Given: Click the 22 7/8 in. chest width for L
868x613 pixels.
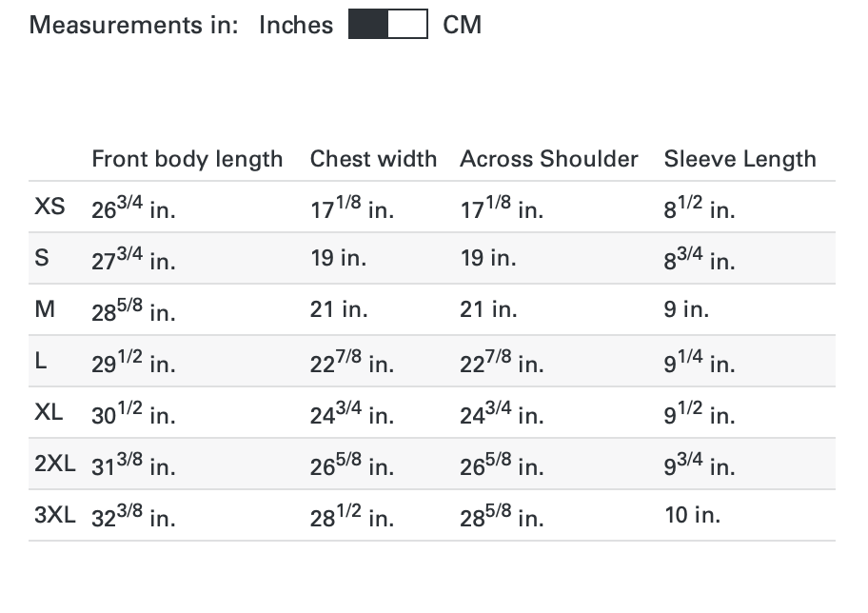Looking at the screenshot, I should [352, 362].
